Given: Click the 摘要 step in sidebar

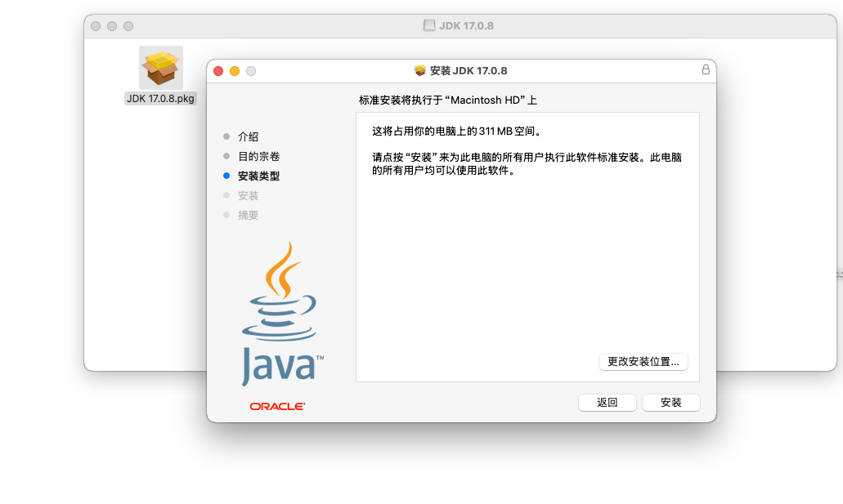Looking at the screenshot, I should tap(248, 216).
